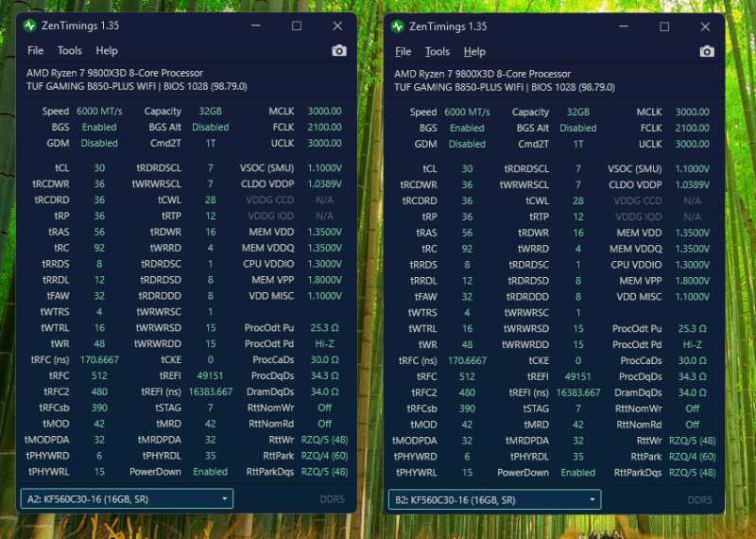
Task: Click the ProcOdt Pd Hi-Z value in right window
Action: [693, 345]
